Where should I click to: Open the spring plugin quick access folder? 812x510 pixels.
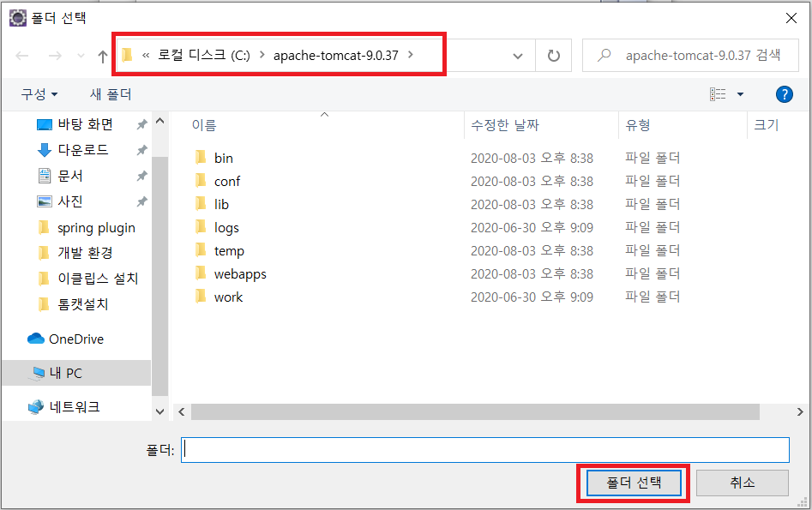96,228
